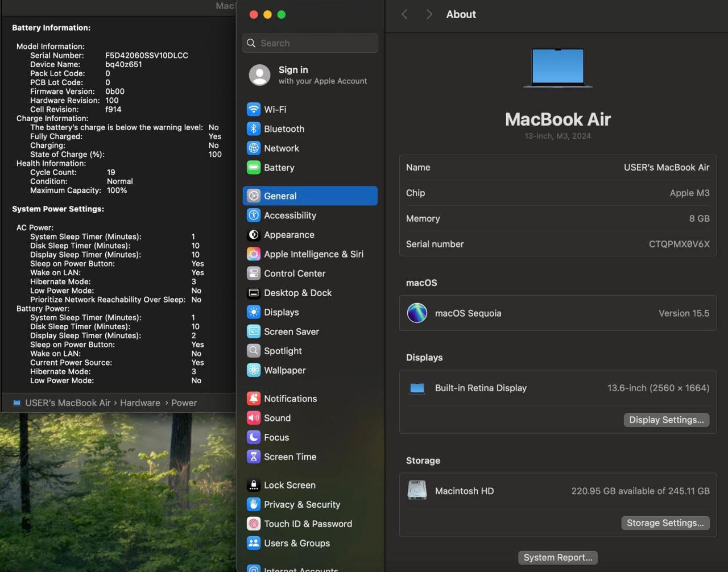Open the Accessibility pane
This screenshot has width=728, height=572.
289,215
